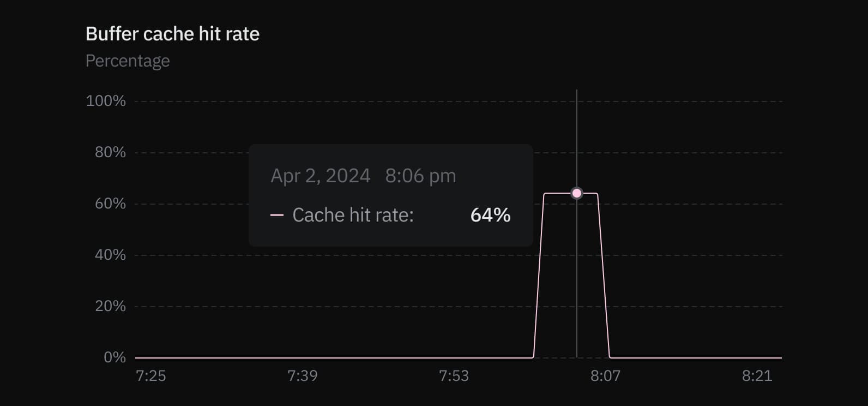Click the 8:21 time axis label
868x406 pixels.
757,376
